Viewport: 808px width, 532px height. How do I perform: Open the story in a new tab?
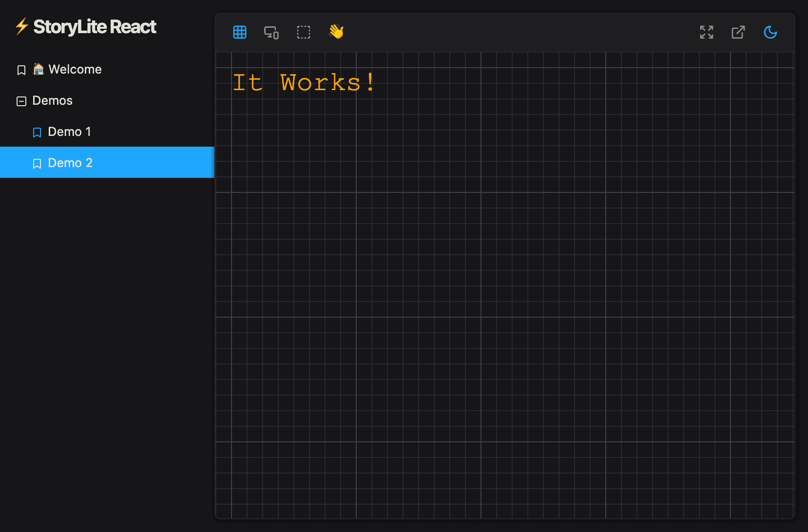pyautogui.click(x=738, y=32)
